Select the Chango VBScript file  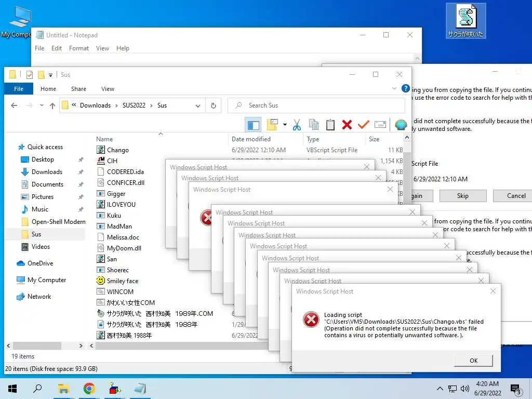(x=118, y=150)
